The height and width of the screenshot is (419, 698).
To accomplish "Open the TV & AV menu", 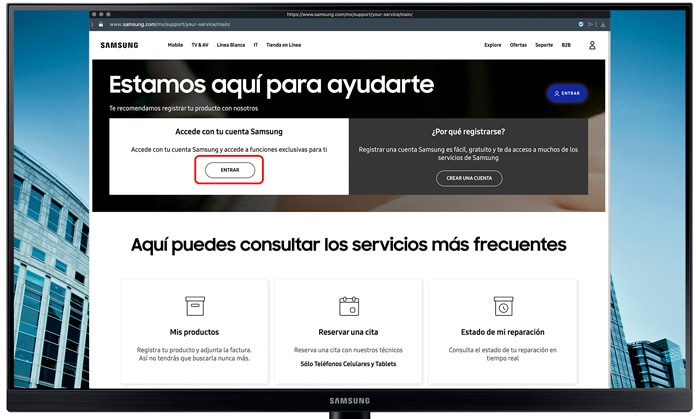I will 200,45.
